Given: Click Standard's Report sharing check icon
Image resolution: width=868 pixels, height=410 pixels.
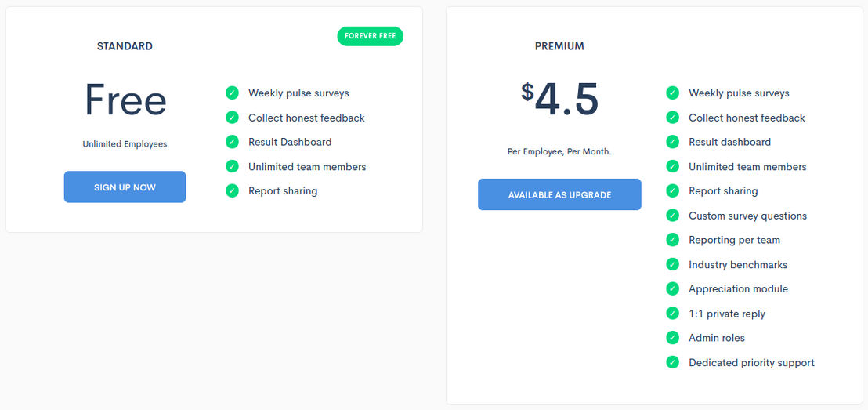Looking at the screenshot, I should click(232, 190).
